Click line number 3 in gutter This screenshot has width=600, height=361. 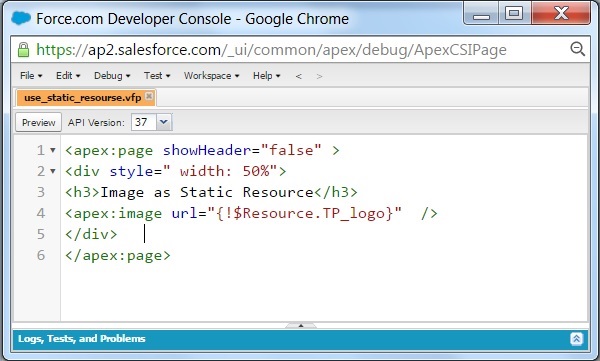41,192
